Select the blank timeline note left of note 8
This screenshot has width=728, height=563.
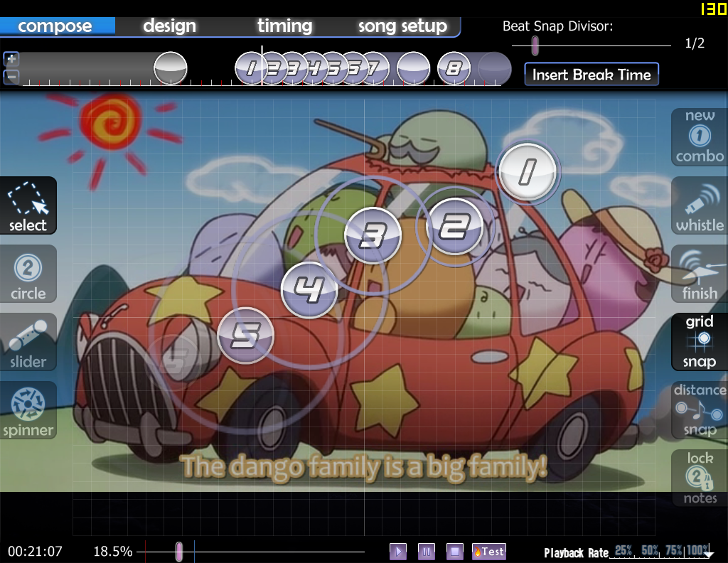pyautogui.click(x=413, y=68)
